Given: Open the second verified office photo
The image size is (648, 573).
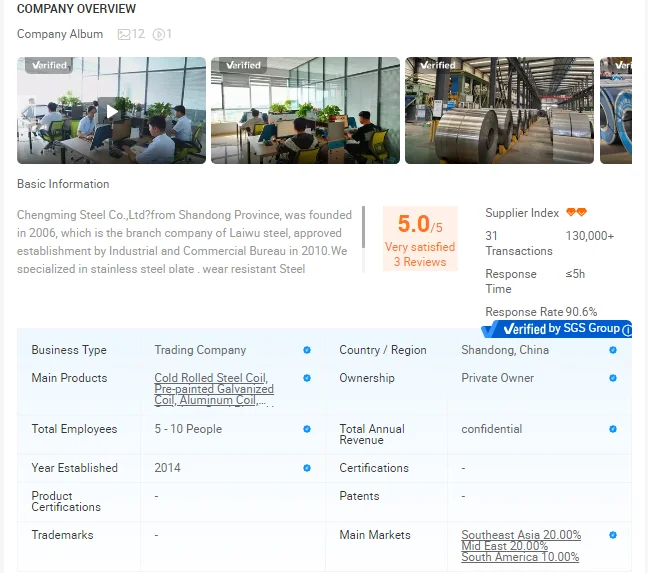Looking at the screenshot, I should (x=305, y=110).
